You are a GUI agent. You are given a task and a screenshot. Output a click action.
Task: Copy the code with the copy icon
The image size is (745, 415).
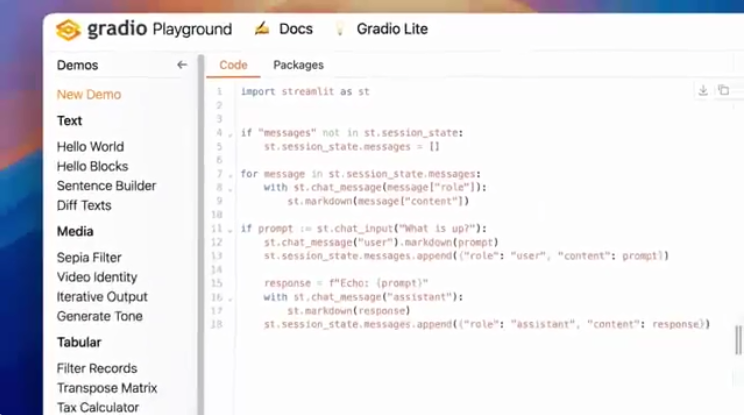[x=724, y=90]
